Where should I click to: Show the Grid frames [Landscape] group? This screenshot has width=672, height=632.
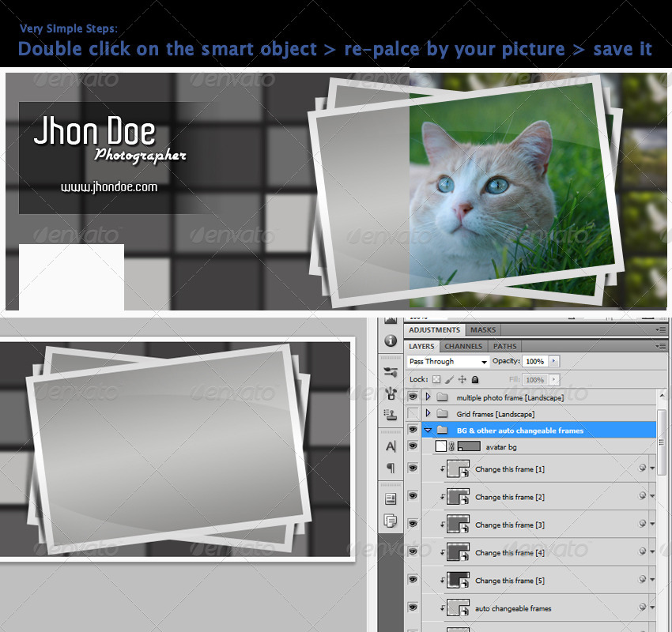tap(413, 414)
